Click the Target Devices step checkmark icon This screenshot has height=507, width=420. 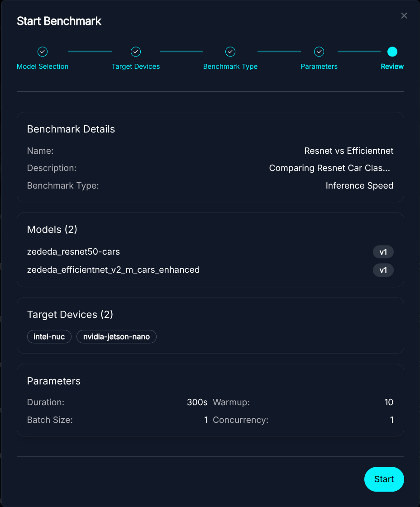pos(136,52)
